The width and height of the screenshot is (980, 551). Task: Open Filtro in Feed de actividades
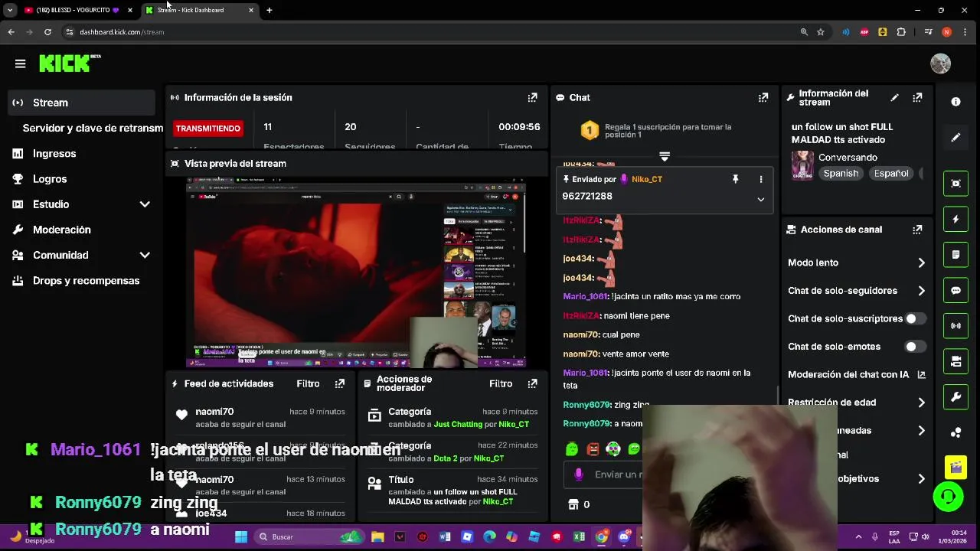(308, 383)
